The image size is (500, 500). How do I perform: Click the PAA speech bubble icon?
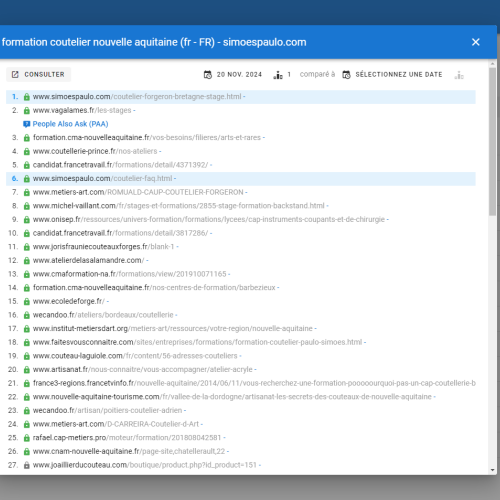(x=27, y=124)
